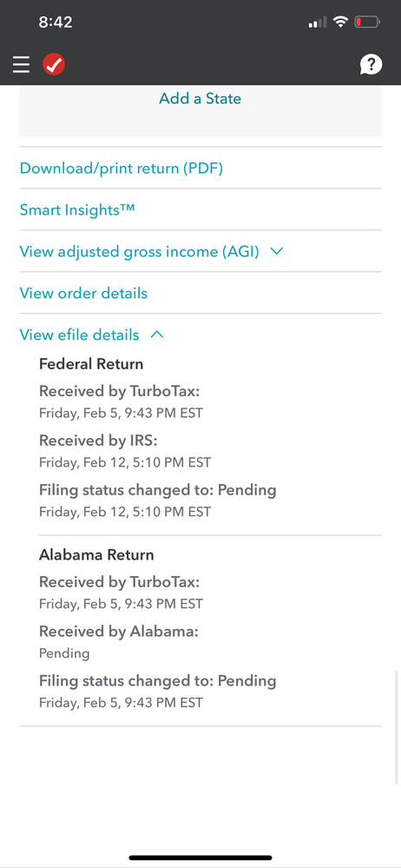This screenshot has height=868, width=401.
Task: Tap Federal Filing status changed to: Pending
Action: [158, 490]
